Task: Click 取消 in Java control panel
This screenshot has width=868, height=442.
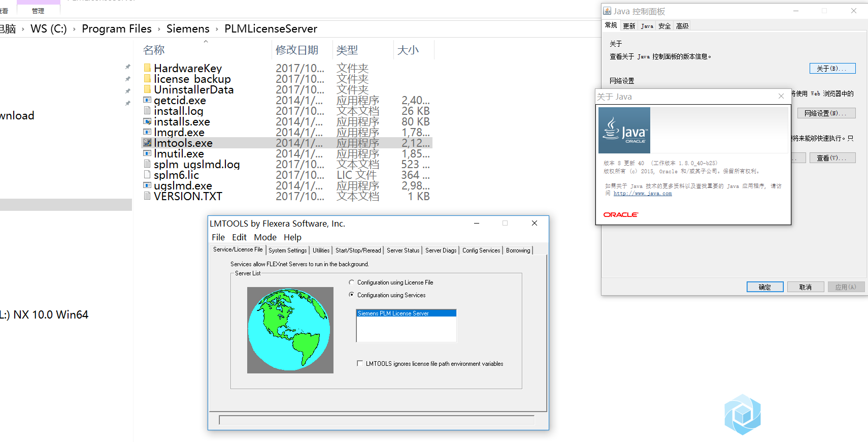Action: 806,287
